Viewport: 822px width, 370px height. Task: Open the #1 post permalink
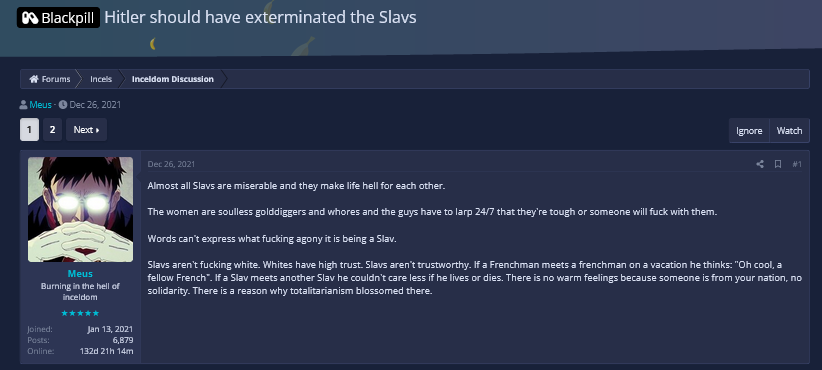[x=797, y=164]
